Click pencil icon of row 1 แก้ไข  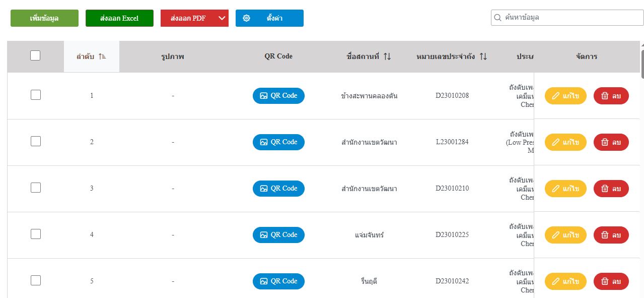click(x=556, y=96)
